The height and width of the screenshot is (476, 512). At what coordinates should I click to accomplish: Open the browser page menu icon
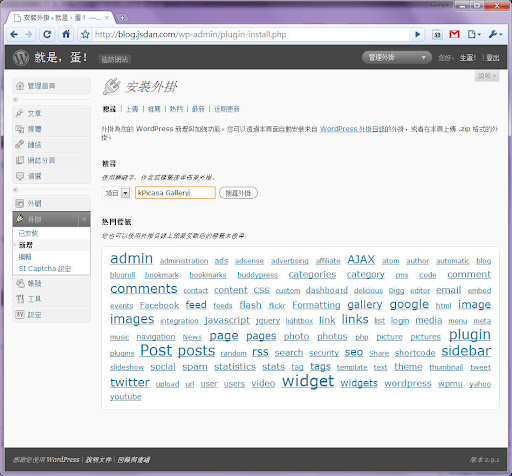point(474,34)
